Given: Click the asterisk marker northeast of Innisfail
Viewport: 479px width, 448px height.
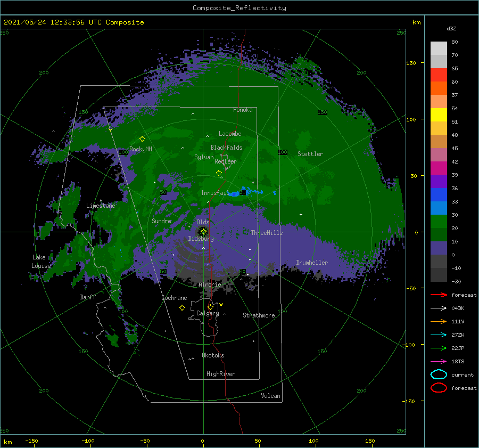Looking at the screenshot, I should (253, 183).
